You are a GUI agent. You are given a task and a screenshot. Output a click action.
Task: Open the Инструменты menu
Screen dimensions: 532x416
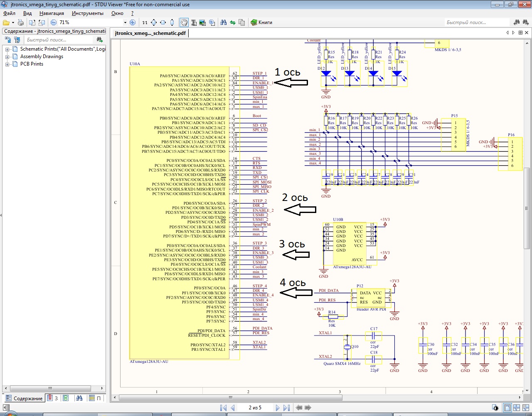[87, 13]
